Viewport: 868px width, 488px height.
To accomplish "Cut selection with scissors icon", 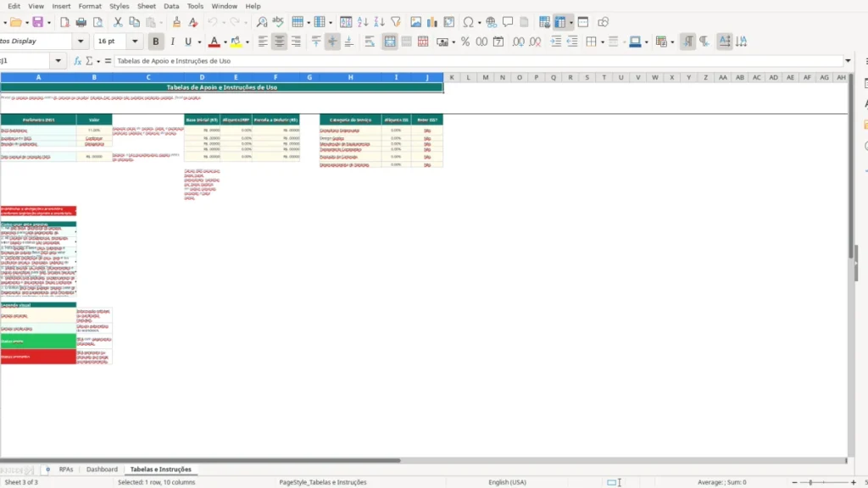I will (118, 22).
